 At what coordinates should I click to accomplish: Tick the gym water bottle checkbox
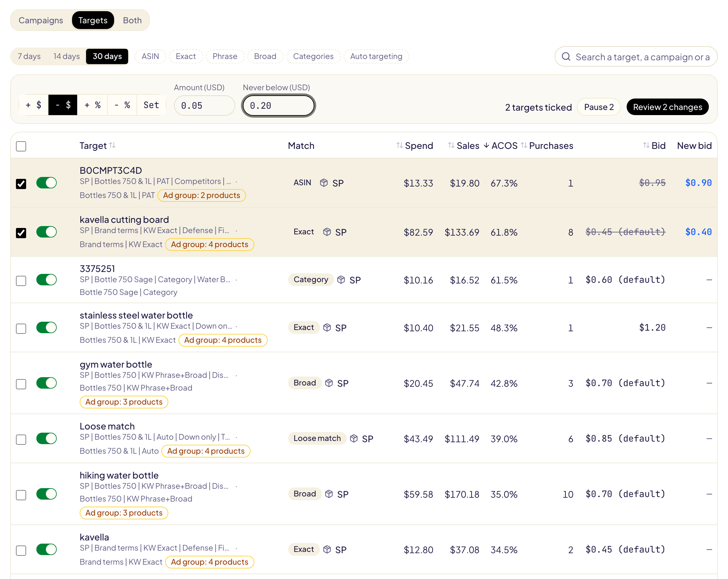pos(21,384)
